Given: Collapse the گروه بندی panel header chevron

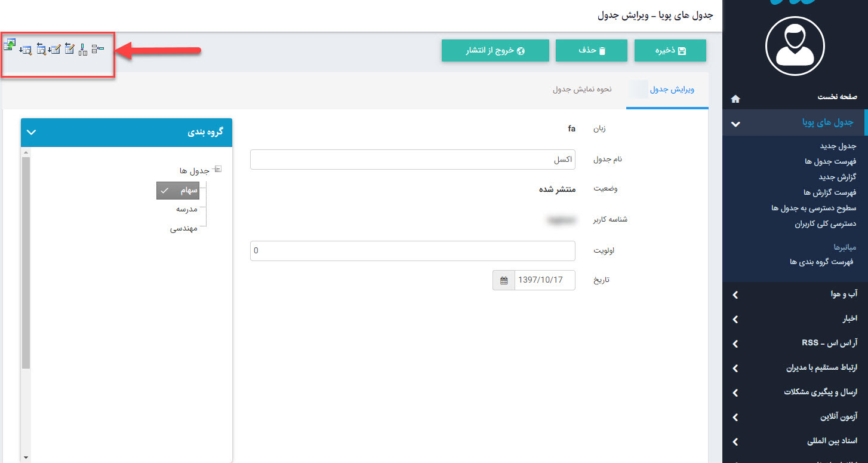Looking at the screenshot, I should [x=31, y=132].
